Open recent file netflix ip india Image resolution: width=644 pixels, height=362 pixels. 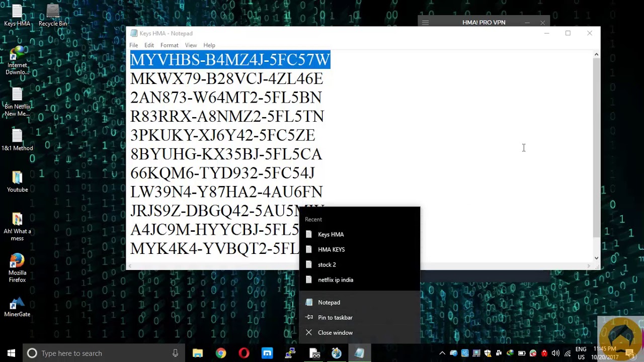[360, 280]
